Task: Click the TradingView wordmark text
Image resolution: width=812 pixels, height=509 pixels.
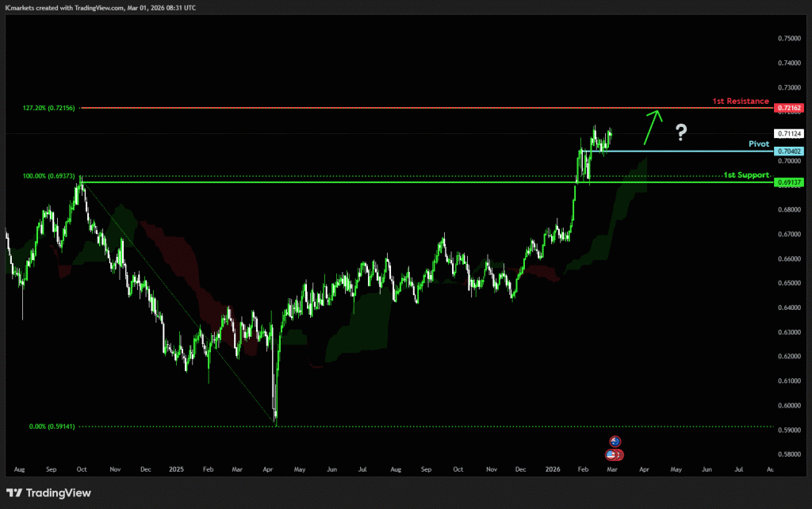Action: [59, 493]
